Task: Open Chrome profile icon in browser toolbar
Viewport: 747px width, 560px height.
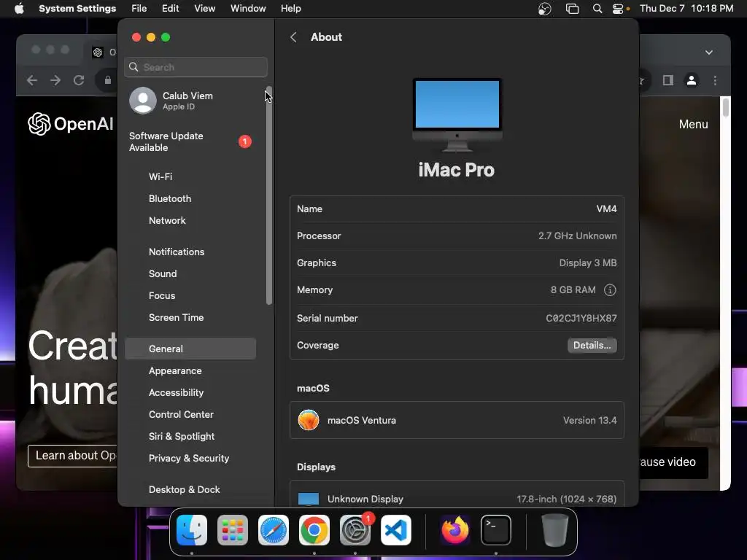Action: (692, 80)
